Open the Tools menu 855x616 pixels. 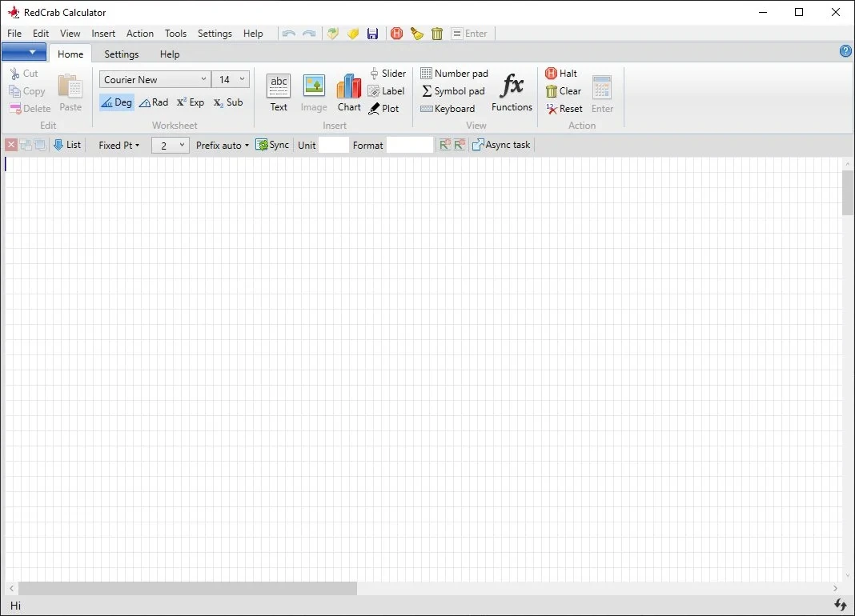point(175,34)
